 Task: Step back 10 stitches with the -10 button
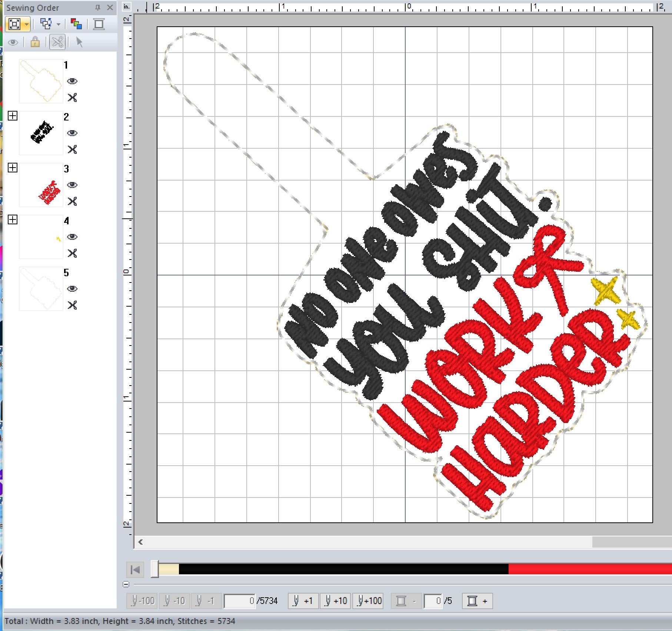click(x=174, y=601)
